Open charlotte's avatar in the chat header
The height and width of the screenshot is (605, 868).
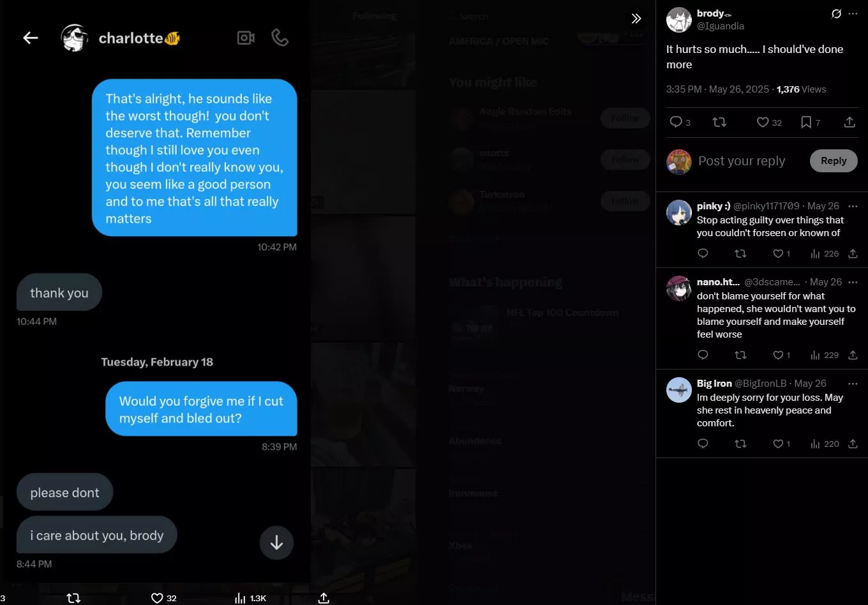tap(75, 38)
